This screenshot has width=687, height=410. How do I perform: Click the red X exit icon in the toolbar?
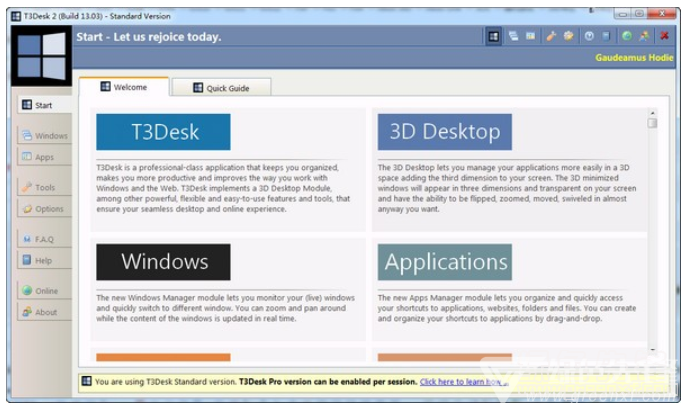tap(665, 36)
